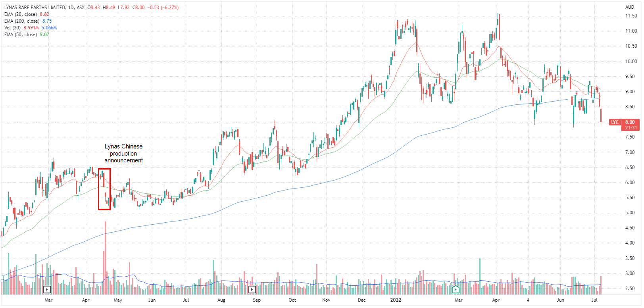644x308 pixels.
Task: Click the 11.50 price axis label
Action: [x=631, y=16]
